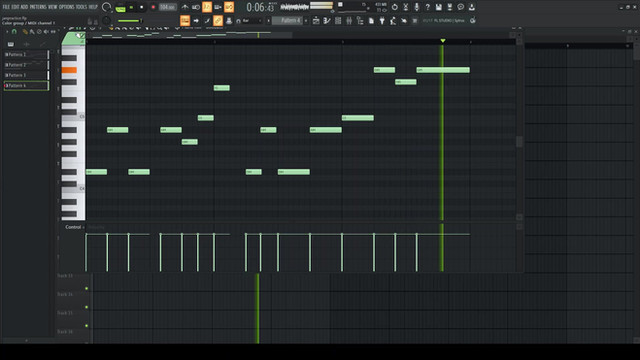Screen dimensions: 640x360
Task: Toggle the metronome button
Action: 185,7
